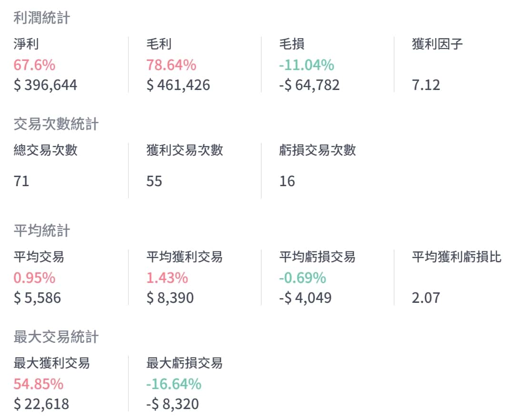This screenshot has height=420, width=511.
Task: Click the profit factor value 7.12
Action: [x=426, y=85]
